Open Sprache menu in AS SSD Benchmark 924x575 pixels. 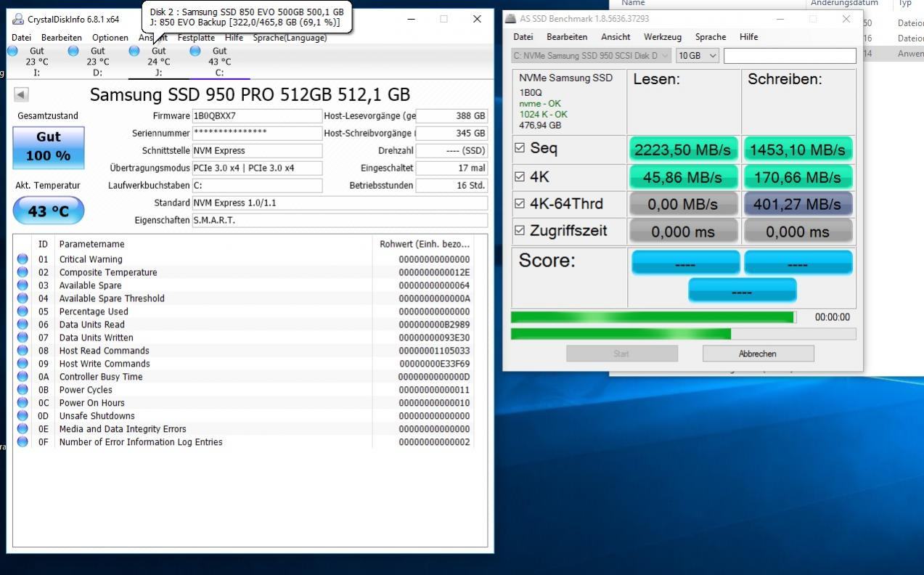[x=711, y=37]
